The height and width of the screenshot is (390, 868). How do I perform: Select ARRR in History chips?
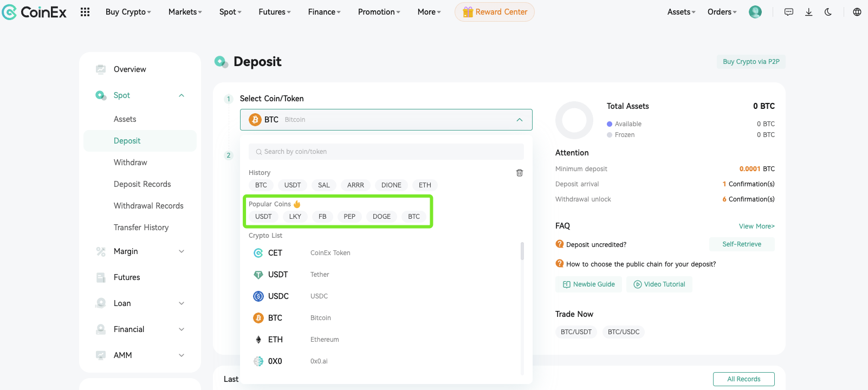pyautogui.click(x=355, y=185)
